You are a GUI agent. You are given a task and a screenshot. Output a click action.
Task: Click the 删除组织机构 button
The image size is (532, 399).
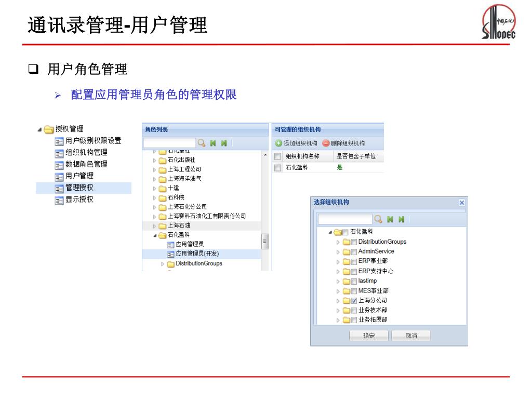point(344,143)
